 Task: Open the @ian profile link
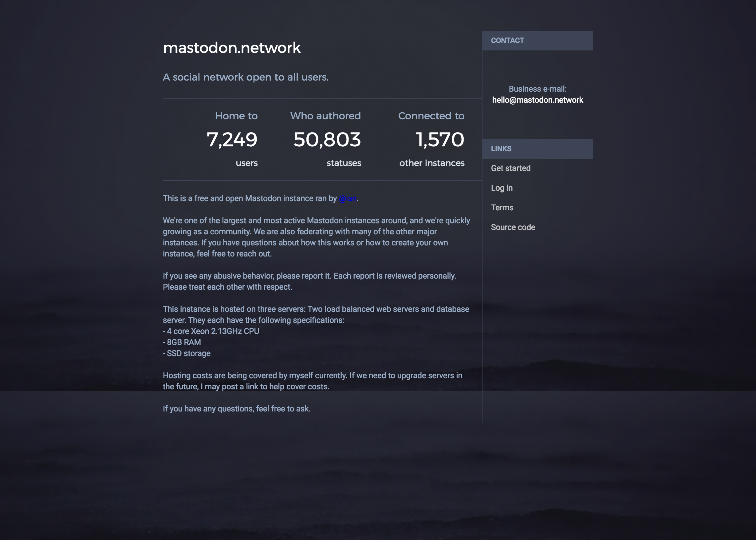click(x=348, y=199)
